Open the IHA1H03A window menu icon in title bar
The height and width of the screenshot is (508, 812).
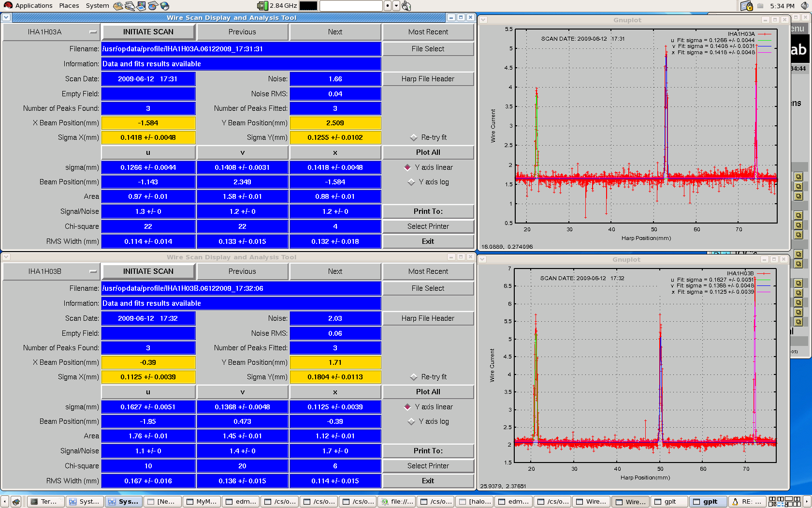pyautogui.click(x=6, y=17)
